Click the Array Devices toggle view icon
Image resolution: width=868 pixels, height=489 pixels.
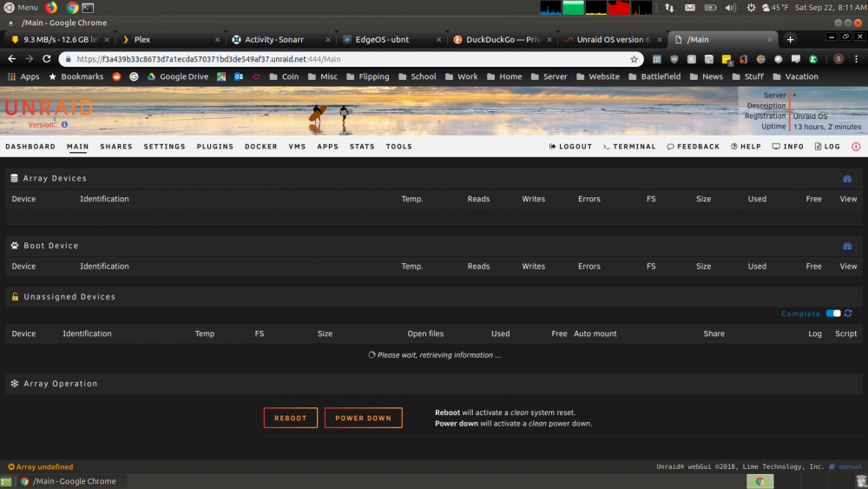point(847,179)
